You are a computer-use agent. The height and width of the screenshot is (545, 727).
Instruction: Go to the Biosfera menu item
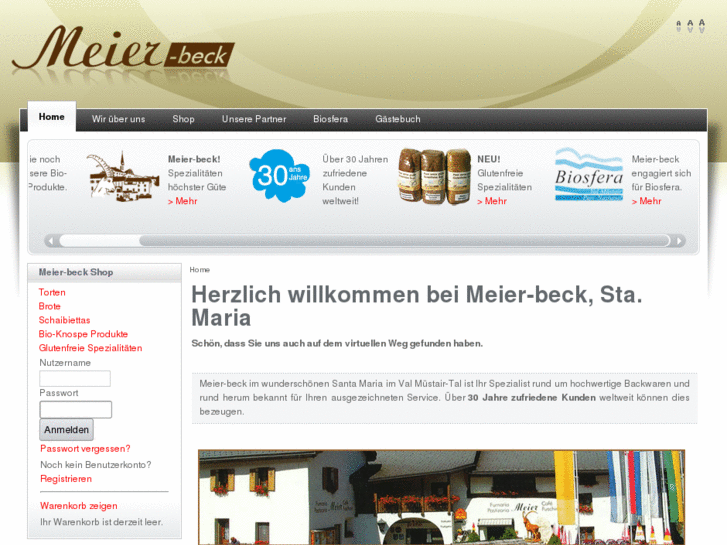pos(330,119)
